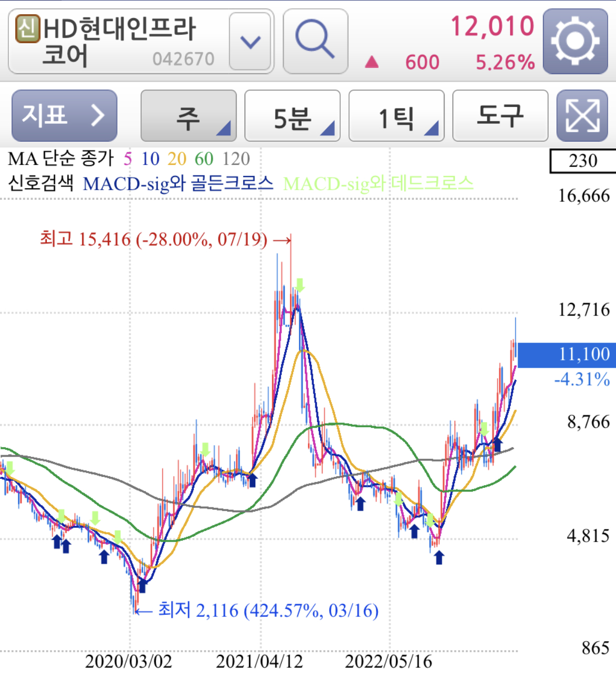Click the red up triangle price indicator

[x=372, y=63]
